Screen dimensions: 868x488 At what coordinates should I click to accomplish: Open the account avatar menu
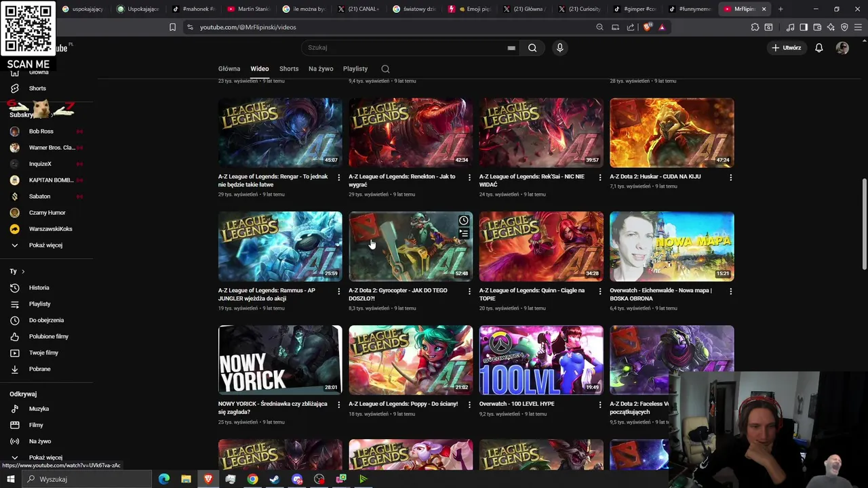pos(842,47)
